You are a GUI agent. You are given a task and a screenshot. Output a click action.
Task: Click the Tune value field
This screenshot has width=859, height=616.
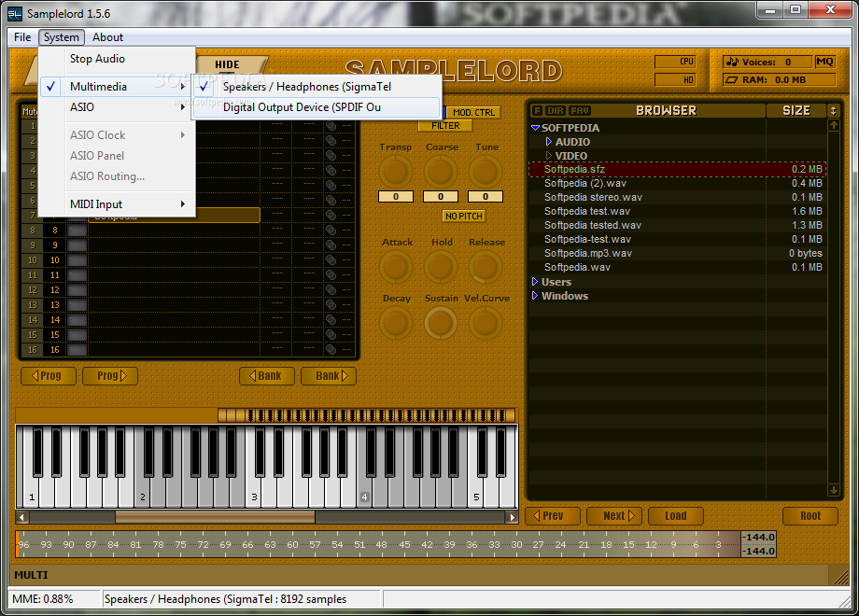486,197
